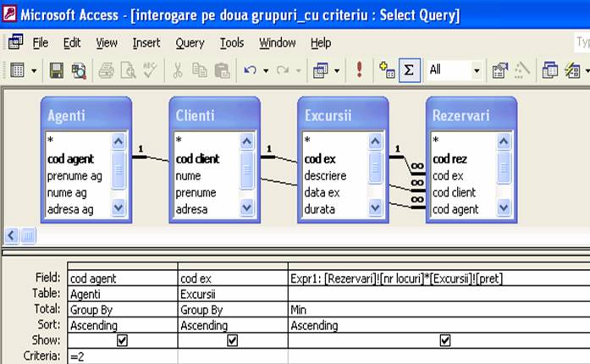Expand the View button dropdown arrow

click(x=34, y=71)
